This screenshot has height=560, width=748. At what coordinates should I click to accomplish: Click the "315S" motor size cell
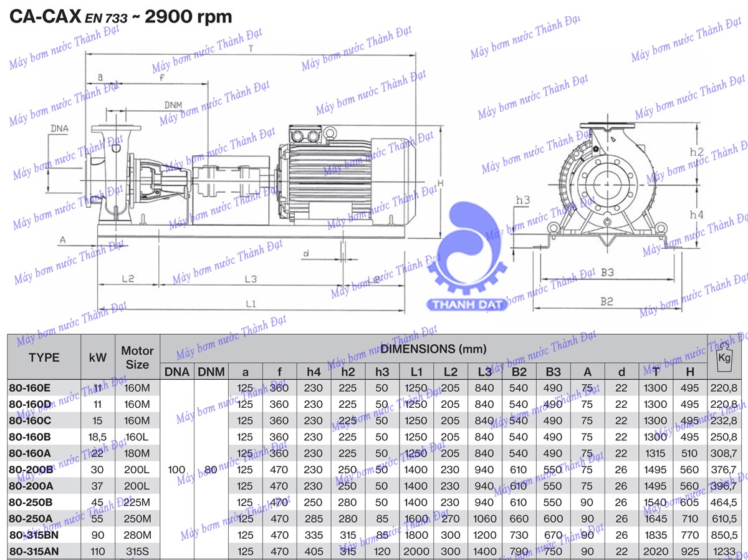(x=137, y=551)
